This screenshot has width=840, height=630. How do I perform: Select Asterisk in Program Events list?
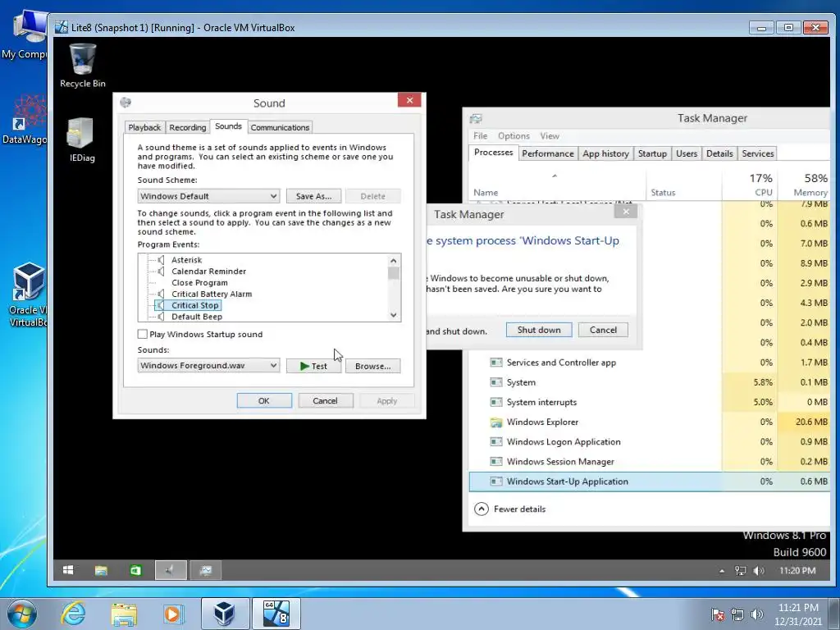coord(186,260)
